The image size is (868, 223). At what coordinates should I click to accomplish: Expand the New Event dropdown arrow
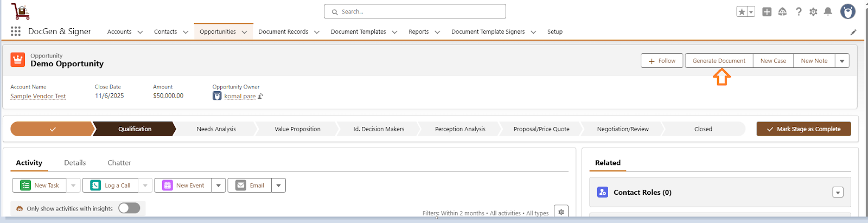219,186
